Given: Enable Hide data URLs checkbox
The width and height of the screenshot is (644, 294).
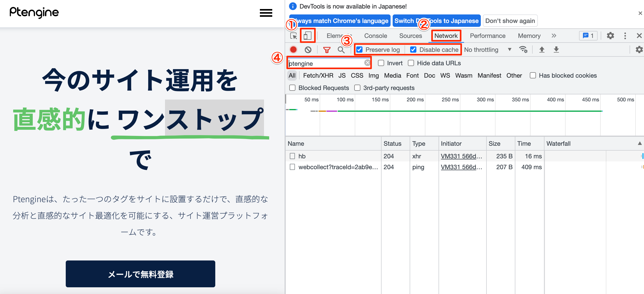Looking at the screenshot, I should tap(411, 63).
